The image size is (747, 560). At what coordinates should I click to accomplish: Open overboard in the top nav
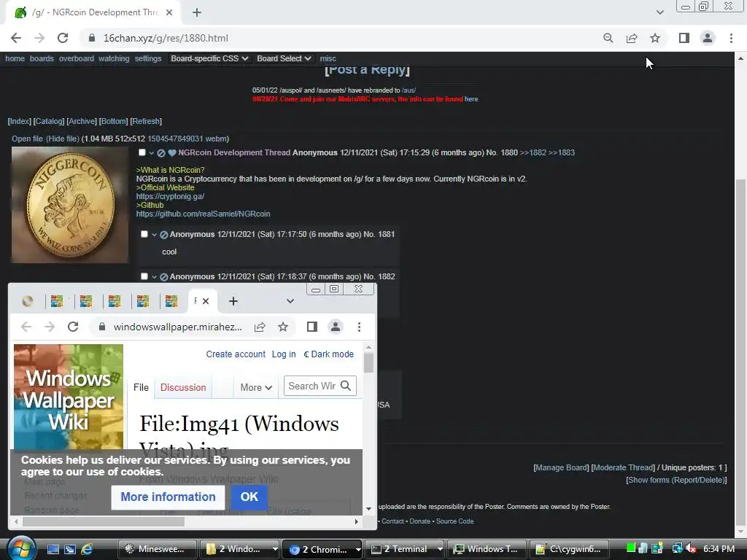click(x=76, y=58)
